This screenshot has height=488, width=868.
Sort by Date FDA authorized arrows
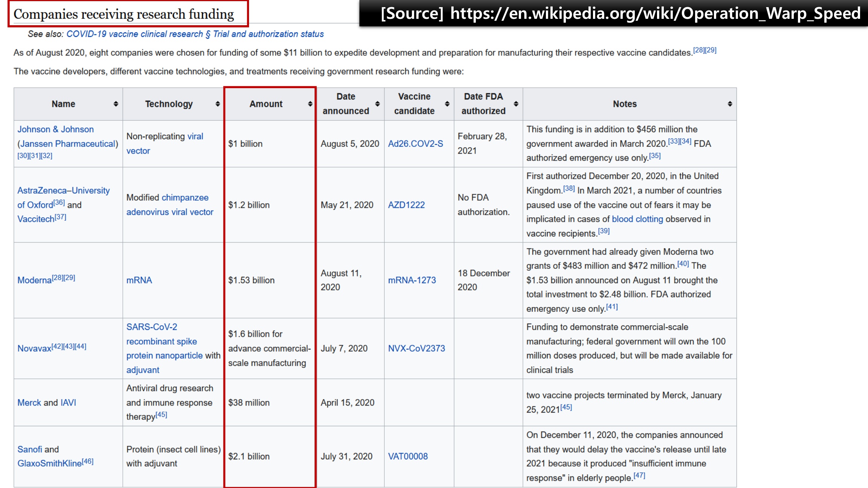tap(516, 104)
